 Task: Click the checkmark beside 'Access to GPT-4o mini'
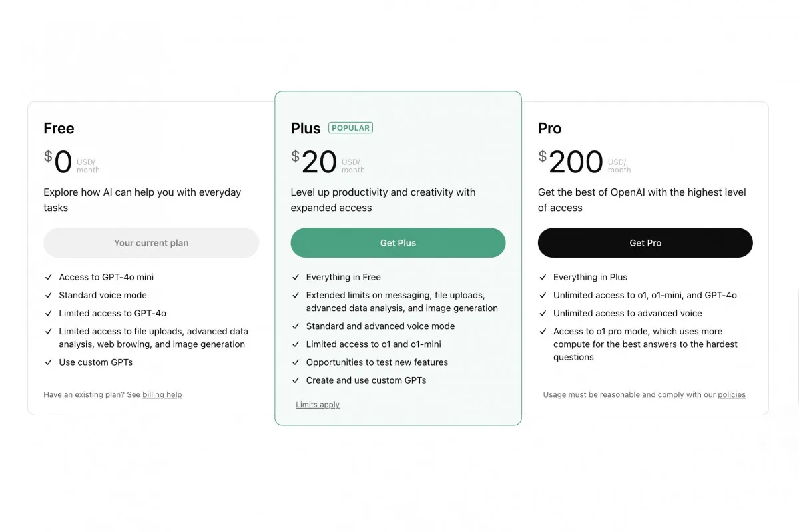click(x=48, y=277)
